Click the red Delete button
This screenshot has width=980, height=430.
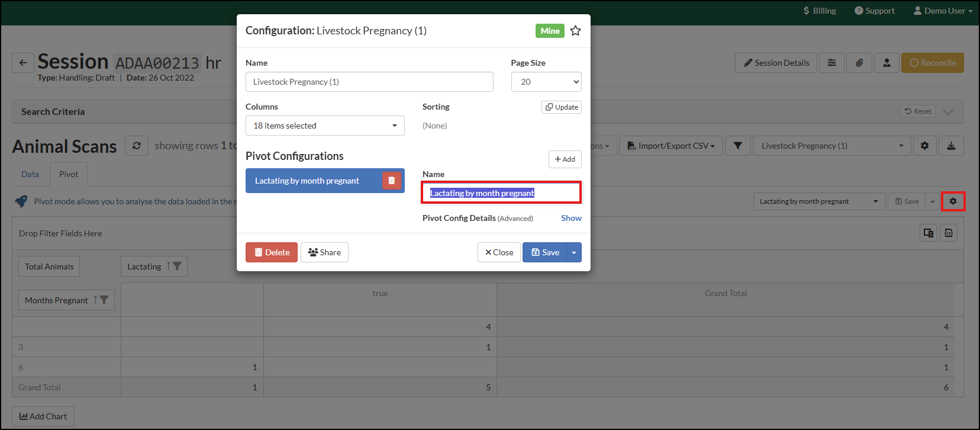point(272,252)
